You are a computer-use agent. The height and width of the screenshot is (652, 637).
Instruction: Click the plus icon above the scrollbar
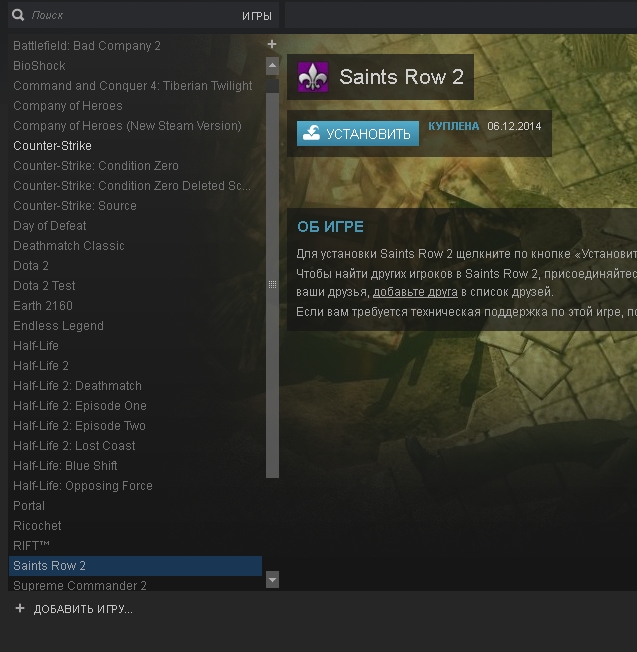point(272,44)
